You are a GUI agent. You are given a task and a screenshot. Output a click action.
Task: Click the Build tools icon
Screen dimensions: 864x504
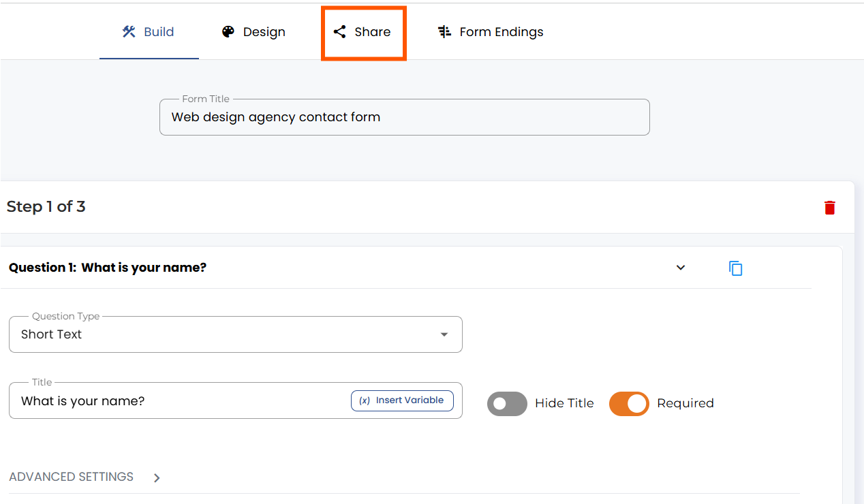tap(129, 31)
